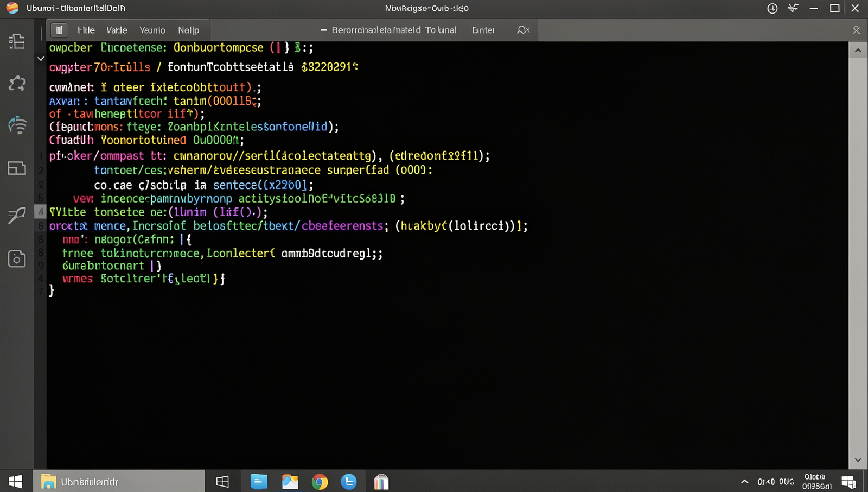The height and width of the screenshot is (492, 868).
Task: Open the round blue app icon on taskbar
Action: click(349, 482)
